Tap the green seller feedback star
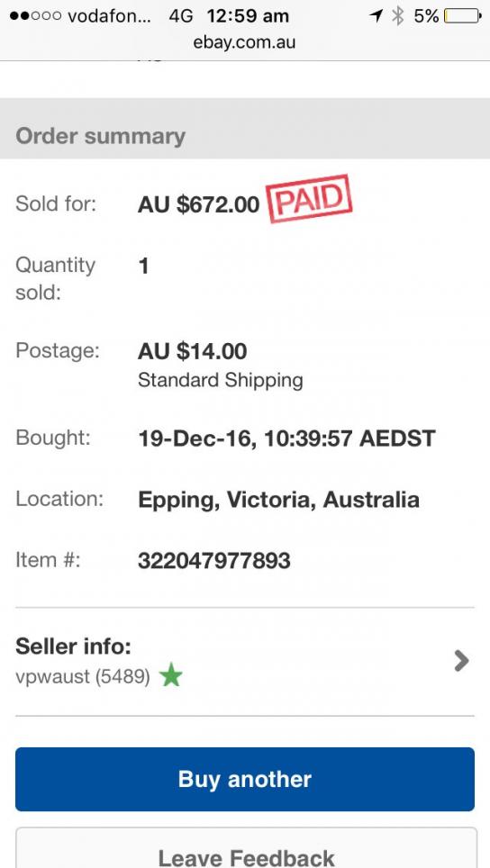Viewport: 490px width, 868px height. point(171,676)
